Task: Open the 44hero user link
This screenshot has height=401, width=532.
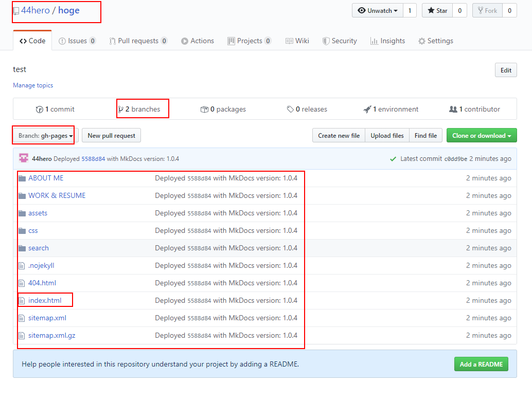Action: pyautogui.click(x=36, y=10)
